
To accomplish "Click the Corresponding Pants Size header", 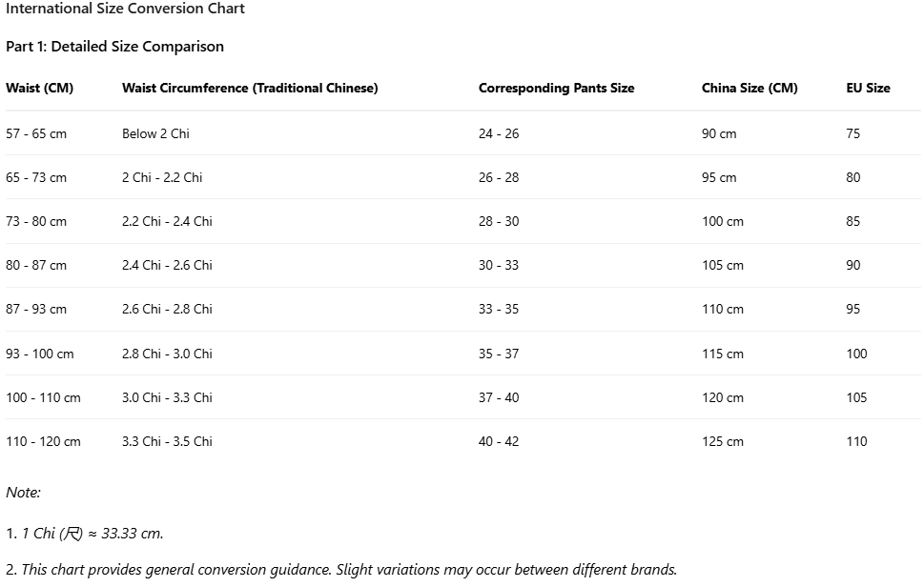I will coord(556,88).
